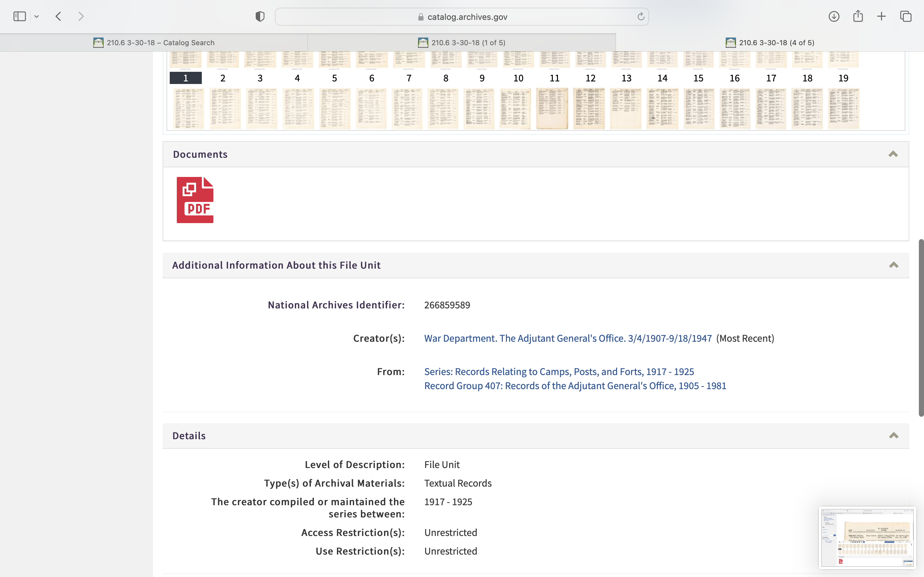Open the War Department Adjutant General's Office link
924x577 pixels.
pyautogui.click(x=568, y=338)
